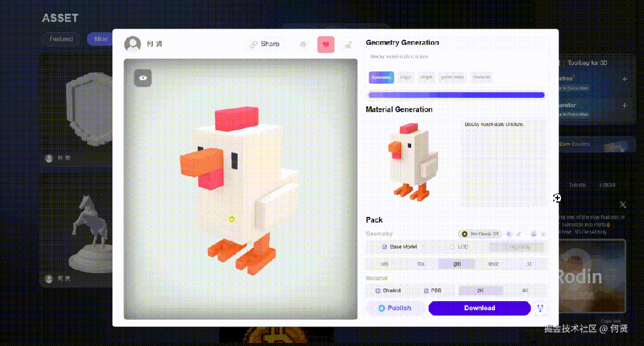Screen dimensions: 644x346
Task: Close the X post card in the background
Action: [623, 204]
